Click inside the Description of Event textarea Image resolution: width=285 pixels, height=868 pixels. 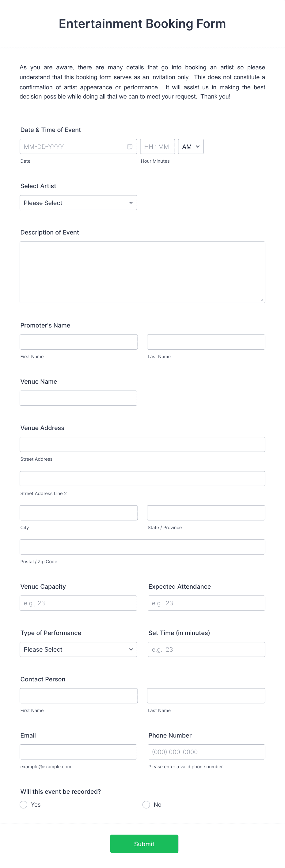[142, 271]
